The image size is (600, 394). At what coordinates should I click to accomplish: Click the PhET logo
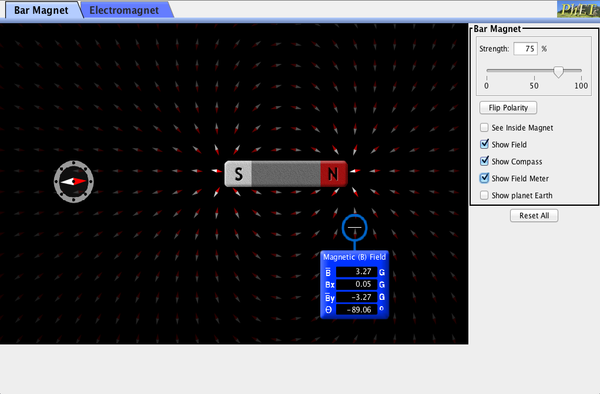coord(578,9)
